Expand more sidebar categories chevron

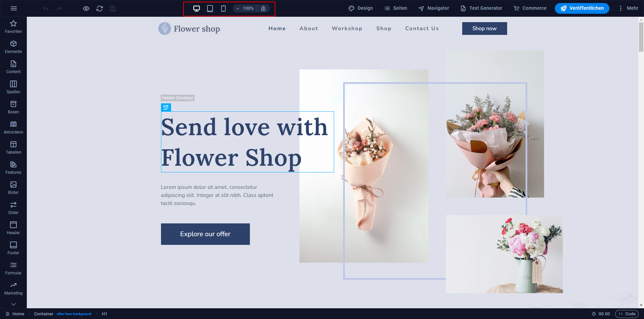[13, 304]
